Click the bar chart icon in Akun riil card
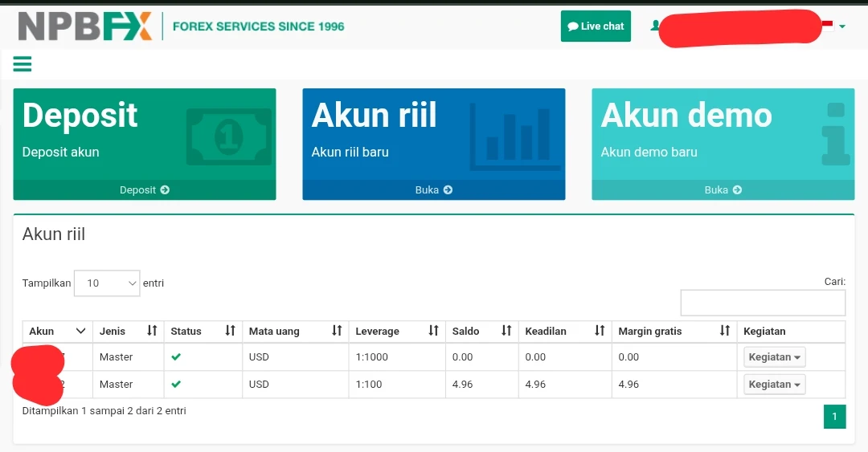The width and height of the screenshot is (868, 452). (511, 137)
